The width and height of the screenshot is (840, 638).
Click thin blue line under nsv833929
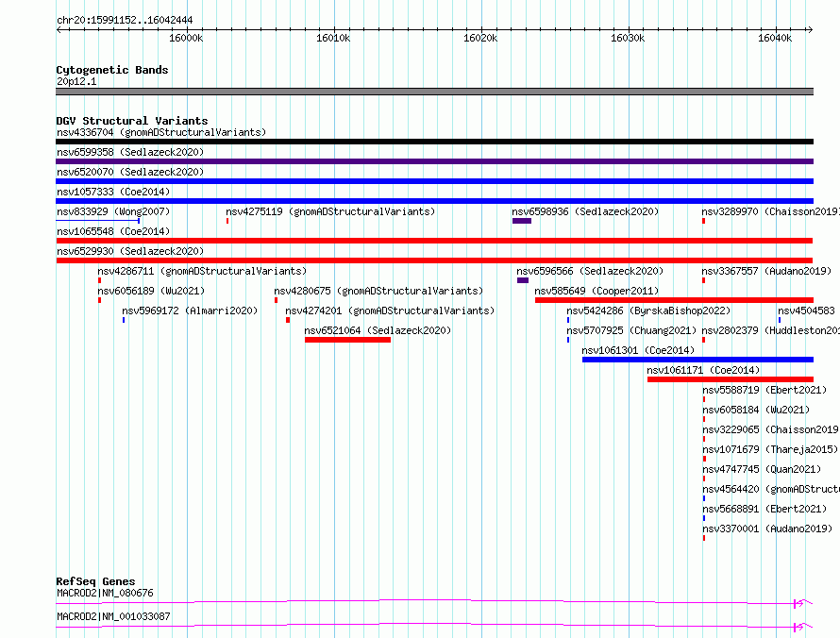pyautogui.click(x=98, y=221)
